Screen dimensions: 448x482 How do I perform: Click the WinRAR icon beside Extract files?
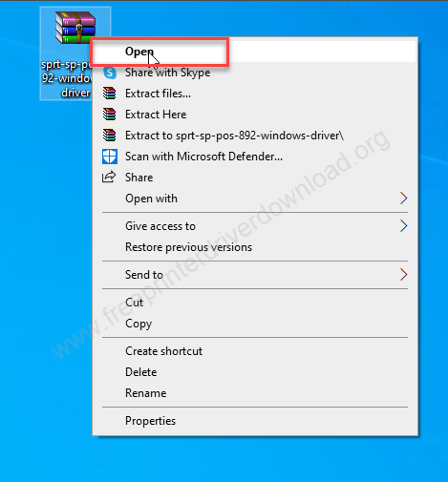pyautogui.click(x=110, y=94)
